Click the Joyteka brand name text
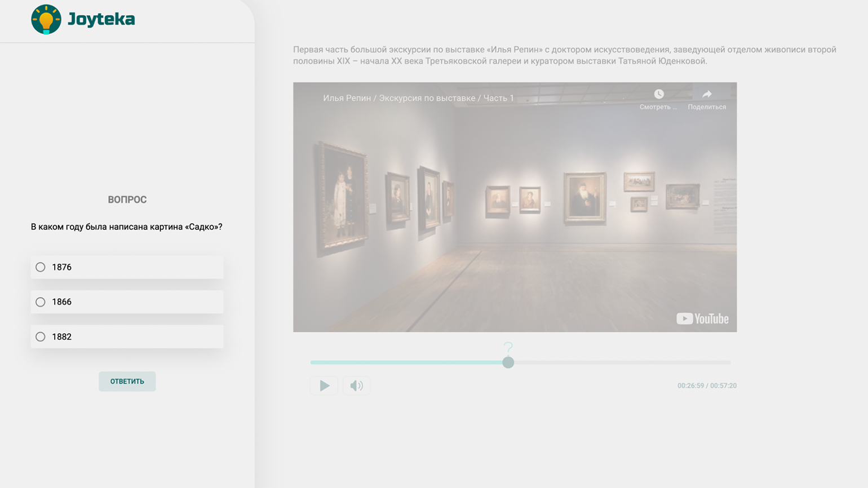Image resolution: width=868 pixels, height=488 pixels. click(x=101, y=19)
